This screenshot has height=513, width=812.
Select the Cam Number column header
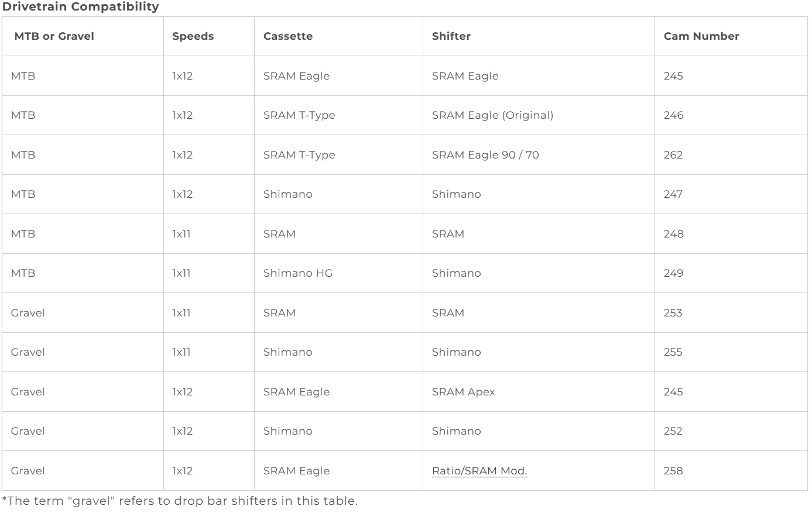(701, 36)
